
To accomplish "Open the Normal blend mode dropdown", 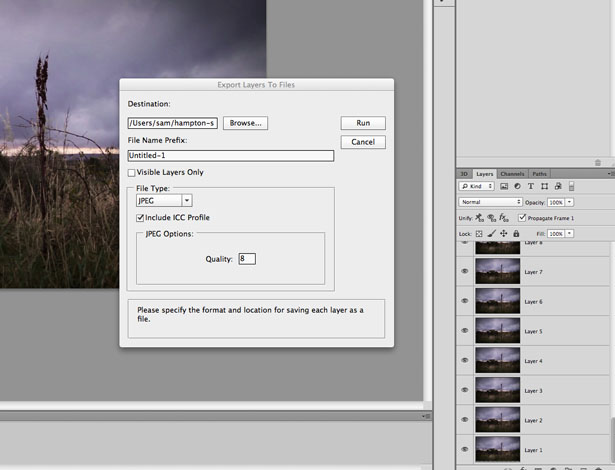I will 490,202.
